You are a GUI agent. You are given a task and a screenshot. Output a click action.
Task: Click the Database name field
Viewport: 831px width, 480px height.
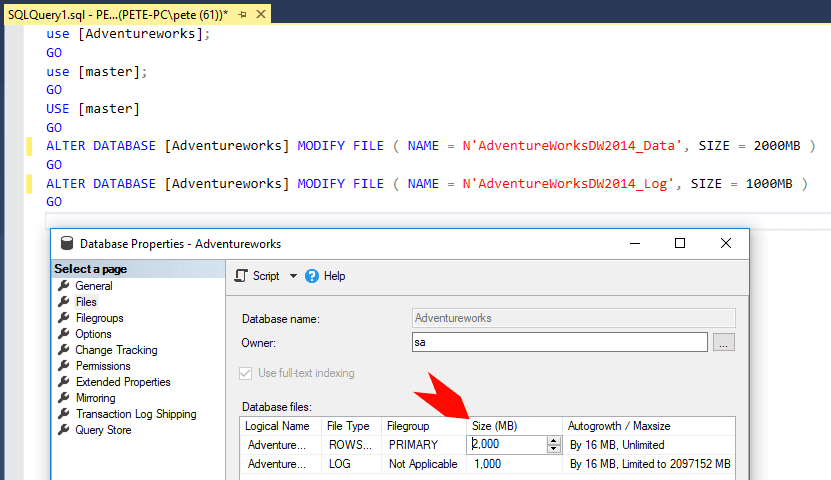tap(573, 318)
